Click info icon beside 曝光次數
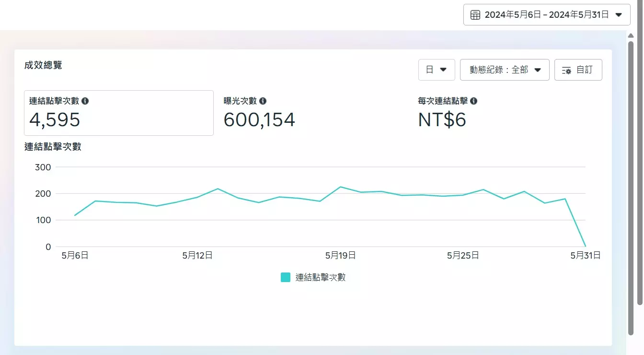This screenshot has width=644, height=355. tap(263, 101)
